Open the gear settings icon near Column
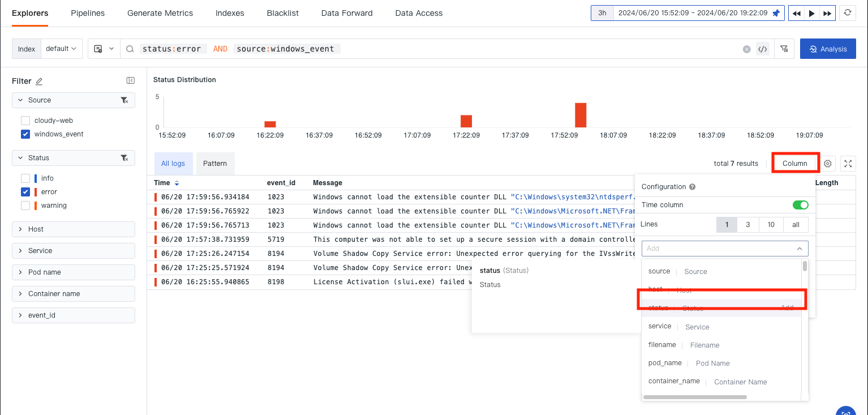Viewport: 868px width, 415px height. [828, 164]
